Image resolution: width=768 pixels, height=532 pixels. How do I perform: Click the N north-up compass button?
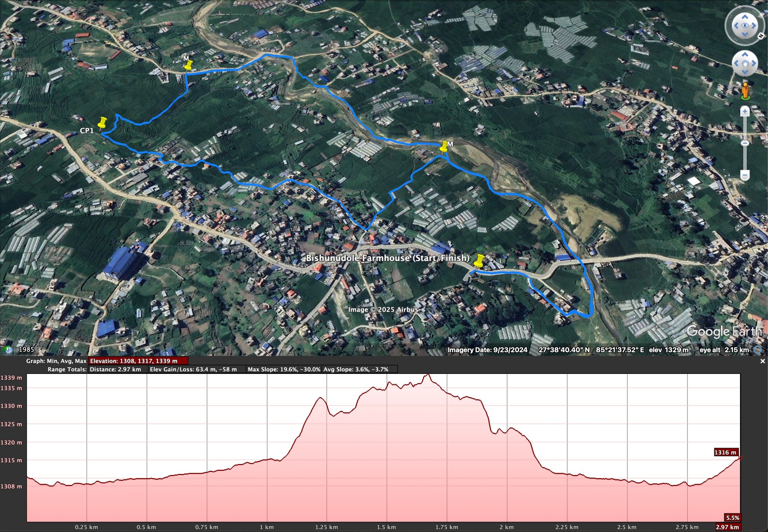[x=761, y=36]
